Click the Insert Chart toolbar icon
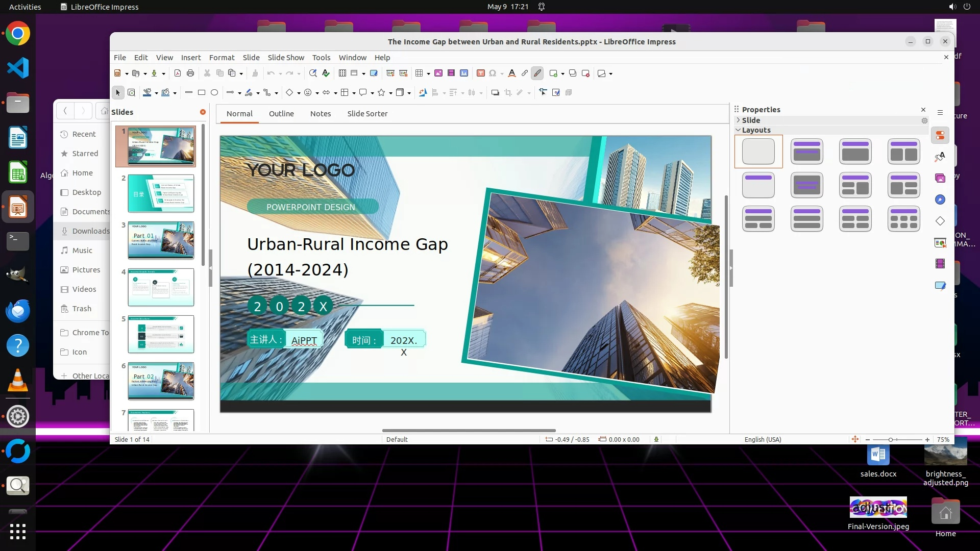 (464, 73)
